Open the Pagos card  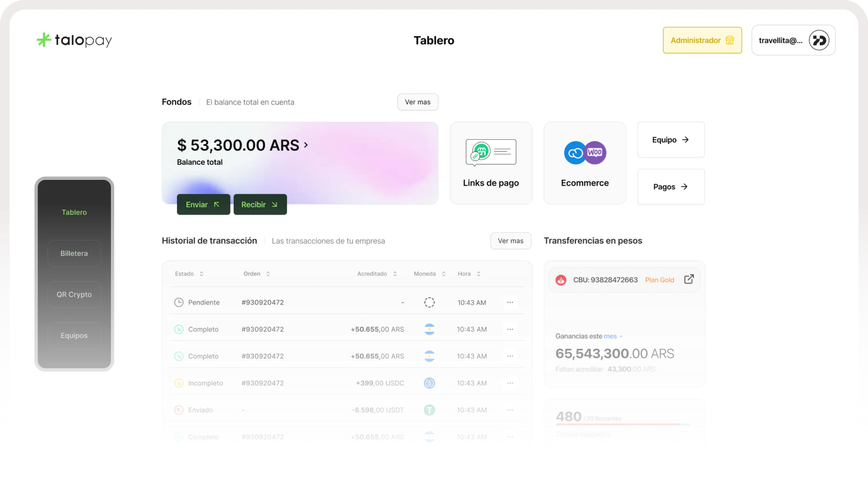coord(670,187)
